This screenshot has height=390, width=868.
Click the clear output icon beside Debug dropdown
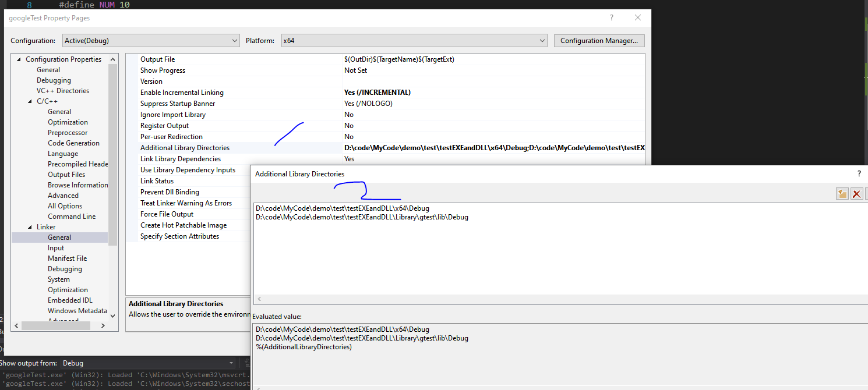246,363
